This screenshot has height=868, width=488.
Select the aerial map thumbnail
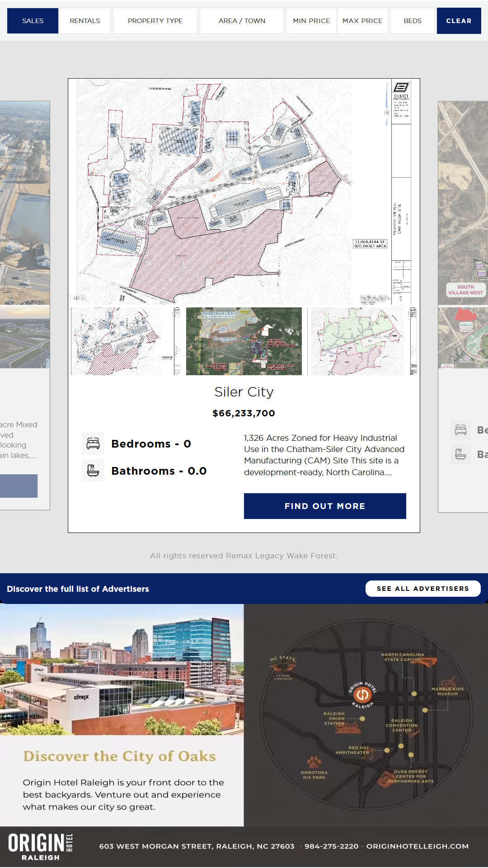click(x=244, y=341)
